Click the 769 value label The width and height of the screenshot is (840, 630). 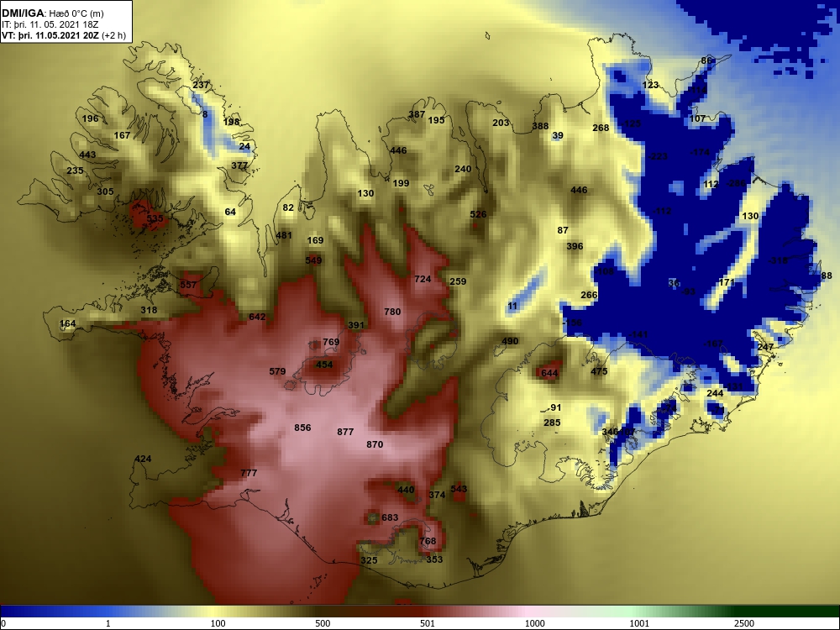[331, 343]
